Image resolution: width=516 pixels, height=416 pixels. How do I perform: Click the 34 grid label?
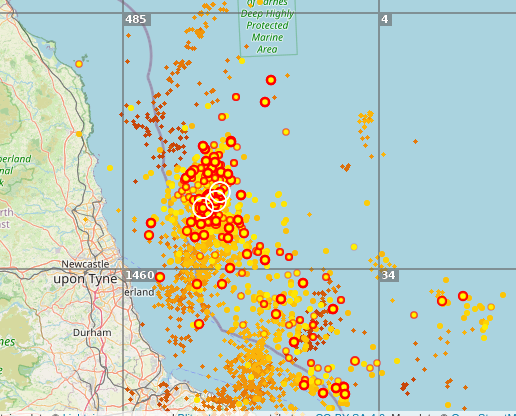(389, 275)
